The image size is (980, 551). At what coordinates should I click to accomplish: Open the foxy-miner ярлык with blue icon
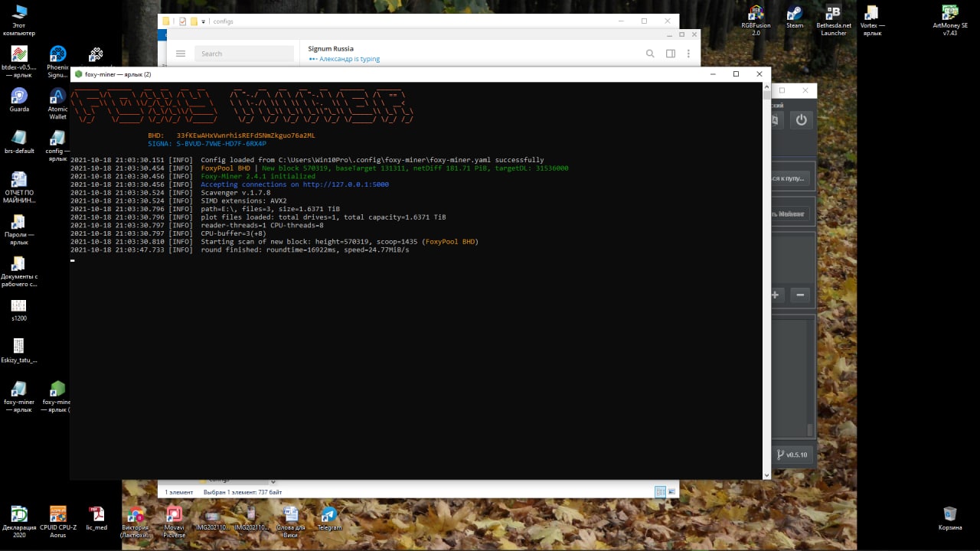(19, 396)
